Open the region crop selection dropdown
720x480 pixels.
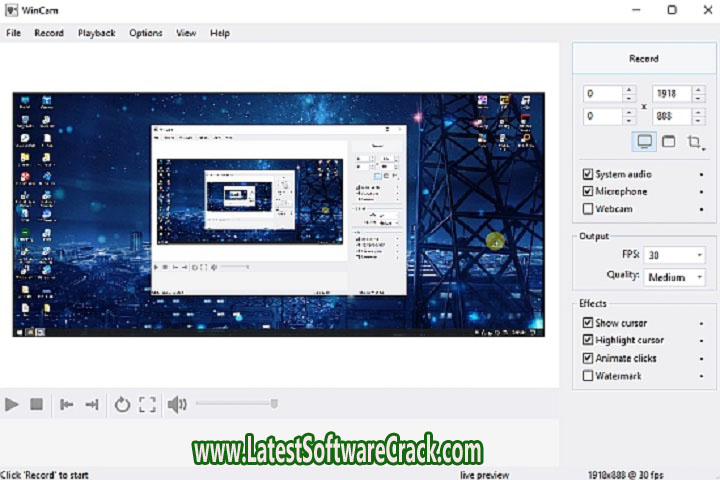click(696, 142)
